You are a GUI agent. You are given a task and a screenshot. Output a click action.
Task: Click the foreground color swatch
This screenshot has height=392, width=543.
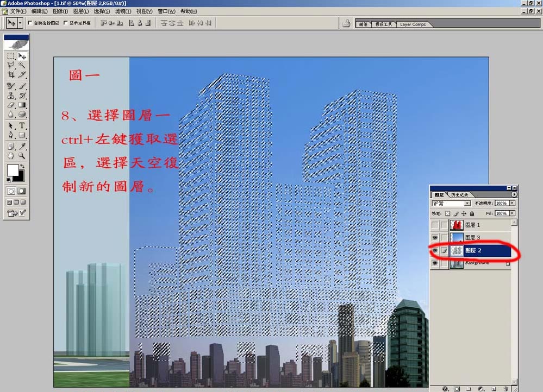pyautogui.click(x=13, y=170)
